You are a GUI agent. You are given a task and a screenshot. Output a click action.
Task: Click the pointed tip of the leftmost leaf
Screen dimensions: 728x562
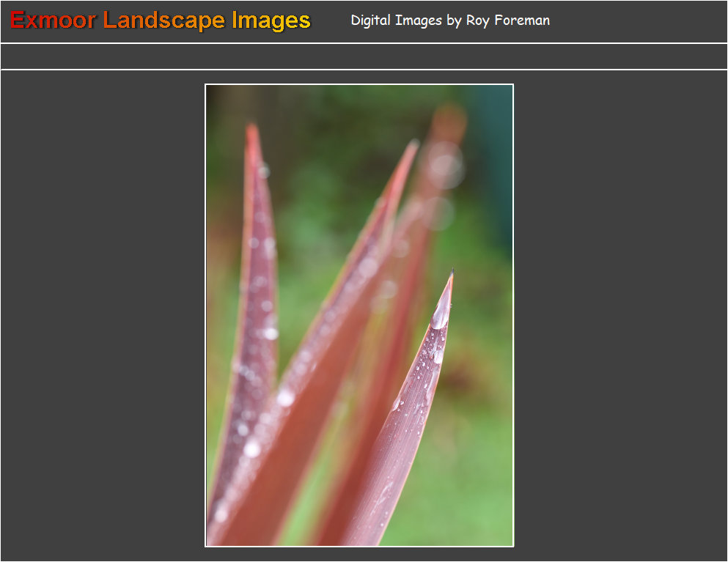(x=252, y=130)
